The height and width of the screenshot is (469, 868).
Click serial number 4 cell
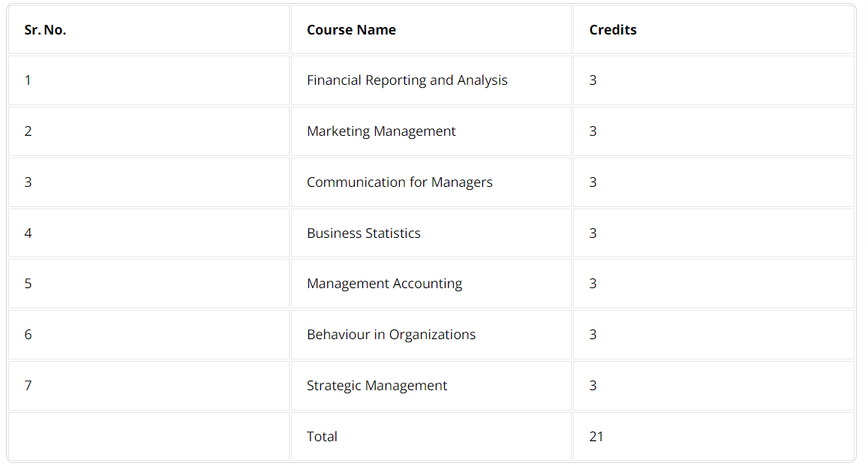point(149,233)
